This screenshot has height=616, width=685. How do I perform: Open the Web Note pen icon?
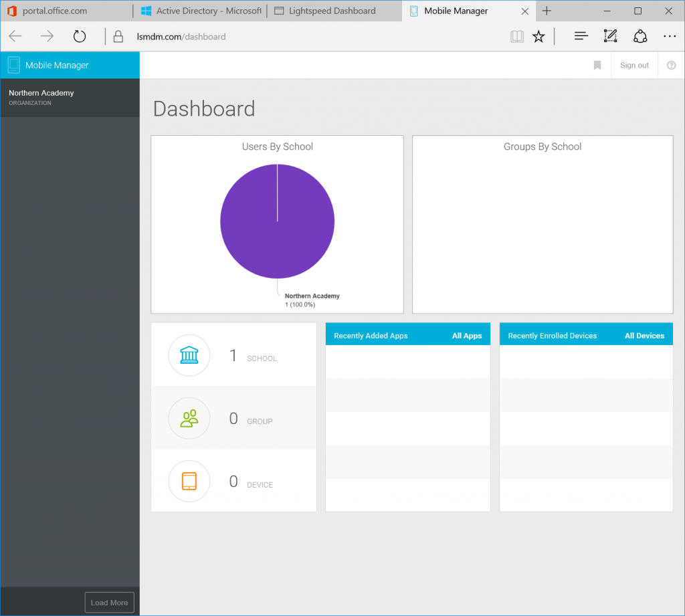(x=610, y=36)
